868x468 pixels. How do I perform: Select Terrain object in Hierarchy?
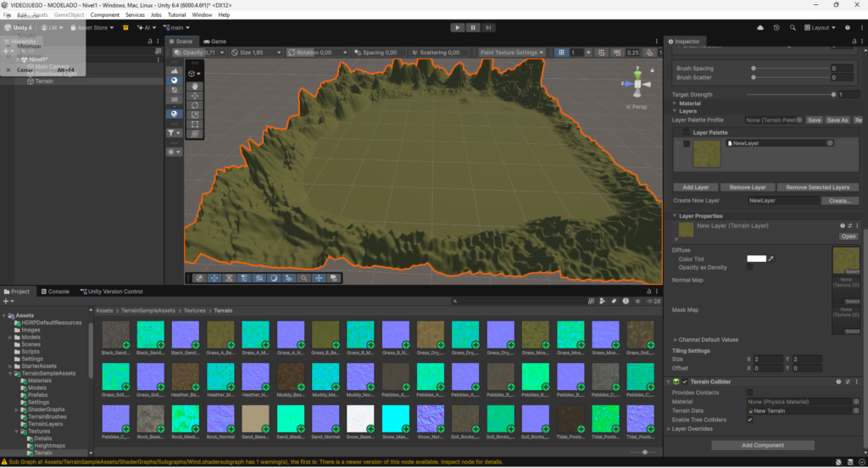tap(44, 81)
